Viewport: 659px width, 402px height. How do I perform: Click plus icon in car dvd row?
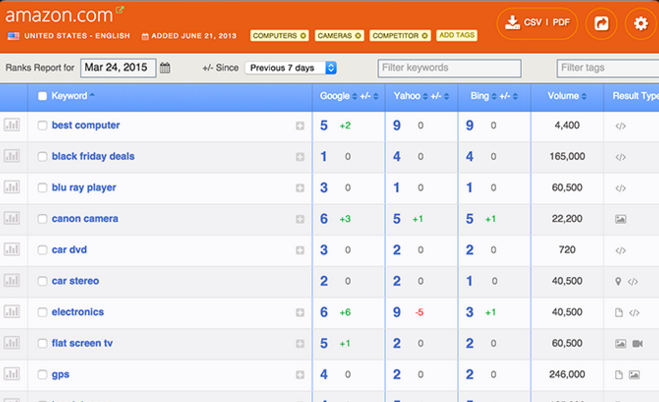tap(300, 250)
